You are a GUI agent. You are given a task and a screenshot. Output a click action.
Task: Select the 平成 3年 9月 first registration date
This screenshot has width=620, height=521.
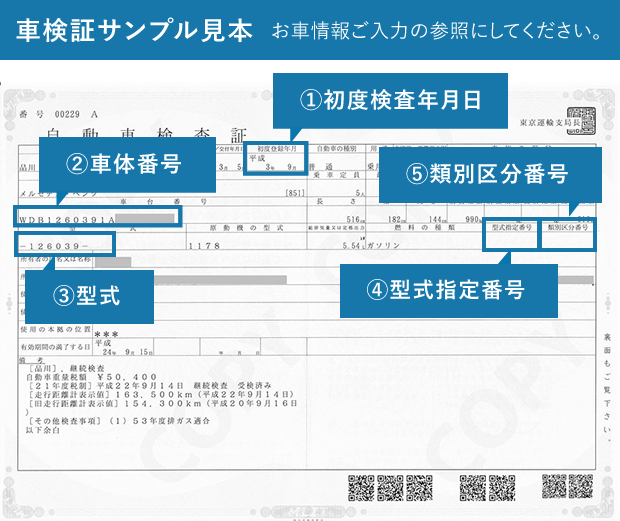pyautogui.click(x=274, y=163)
